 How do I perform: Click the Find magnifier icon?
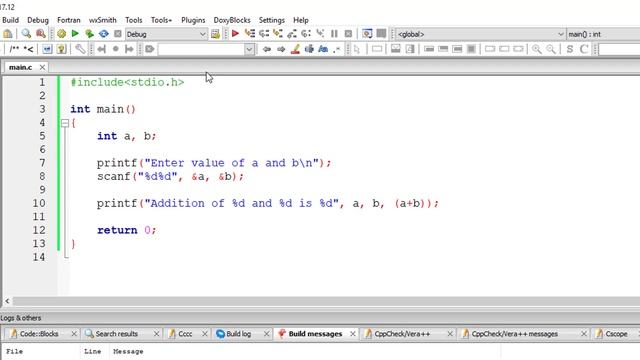(x=26, y=34)
